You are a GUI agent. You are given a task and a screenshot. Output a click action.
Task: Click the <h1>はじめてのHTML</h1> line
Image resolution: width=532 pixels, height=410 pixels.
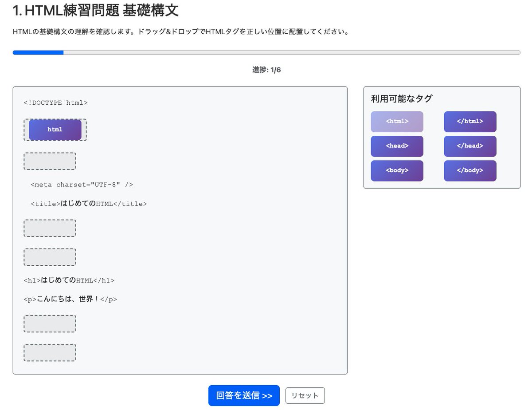(x=69, y=280)
